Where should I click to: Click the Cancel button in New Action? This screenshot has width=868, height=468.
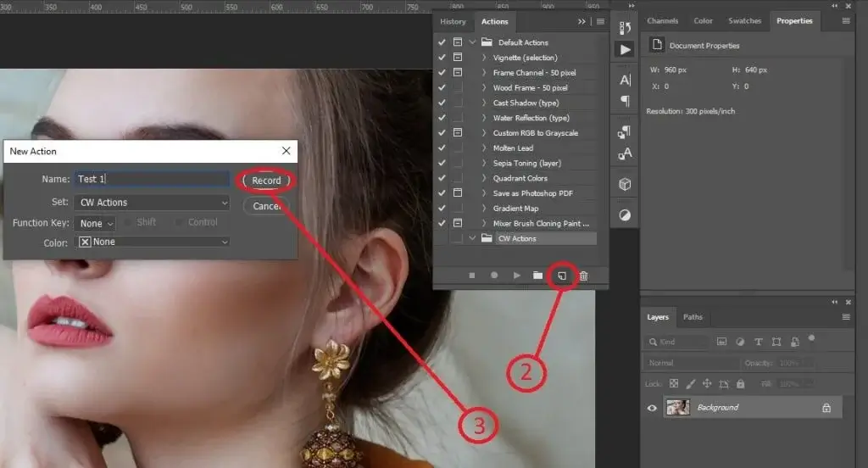pyautogui.click(x=266, y=206)
